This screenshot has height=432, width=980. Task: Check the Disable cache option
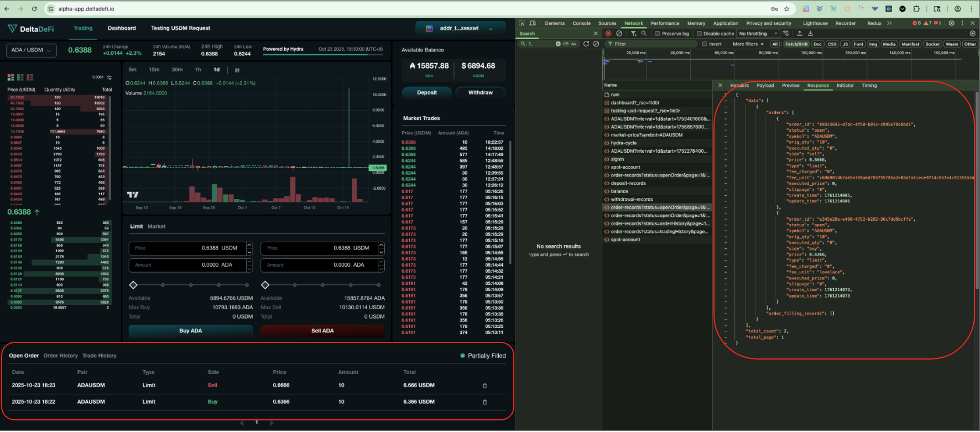click(699, 34)
